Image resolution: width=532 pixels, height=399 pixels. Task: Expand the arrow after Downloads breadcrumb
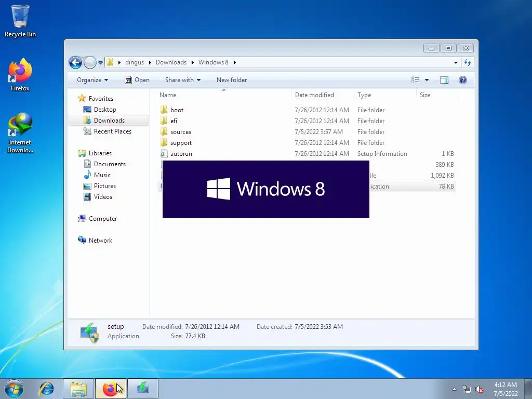(x=192, y=62)
